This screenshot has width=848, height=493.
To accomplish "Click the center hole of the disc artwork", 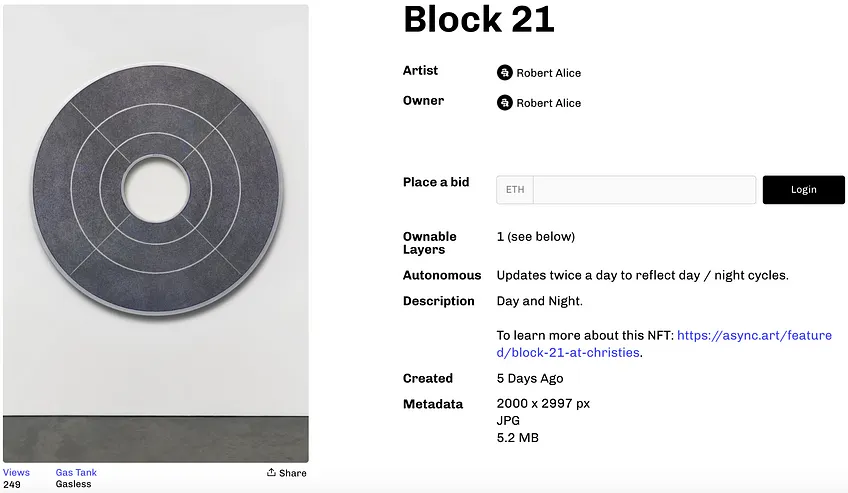I will tap(156, 189).
